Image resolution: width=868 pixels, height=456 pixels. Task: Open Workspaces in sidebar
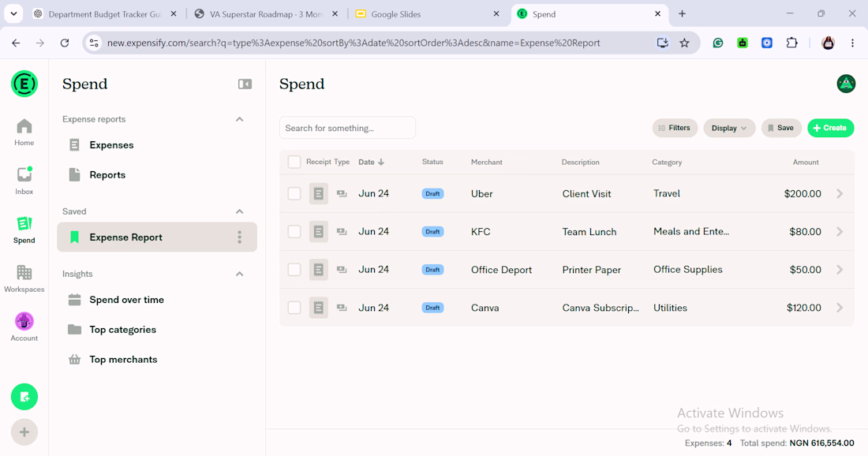24,279
